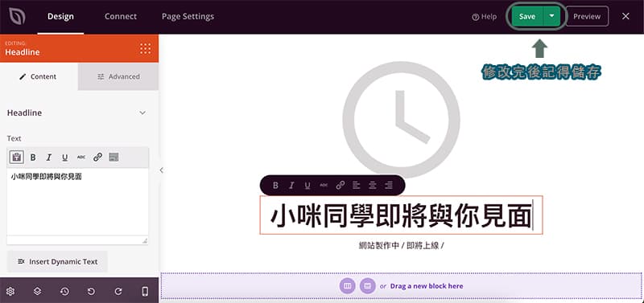Click the SeedProd leaf logo
644x303 pixels.
pyautogui.click(x=17, y=16)
